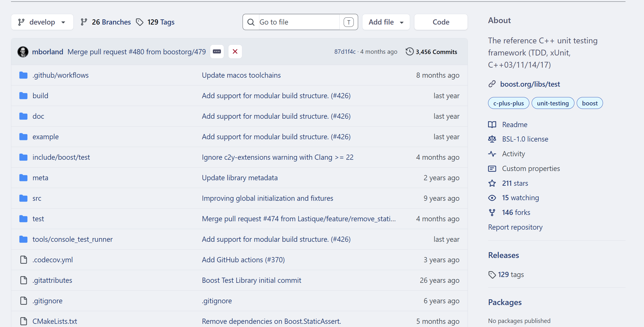Viewport: 644px width, 327px height.
Task: Click the Activity pulse icon
Action: click(x=492, y=154)
